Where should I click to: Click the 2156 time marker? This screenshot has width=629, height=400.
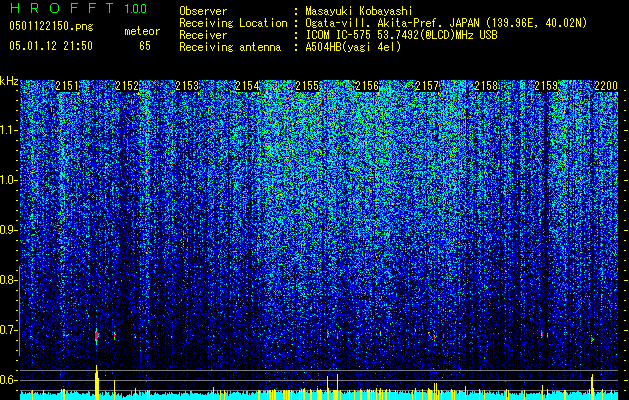367,86
